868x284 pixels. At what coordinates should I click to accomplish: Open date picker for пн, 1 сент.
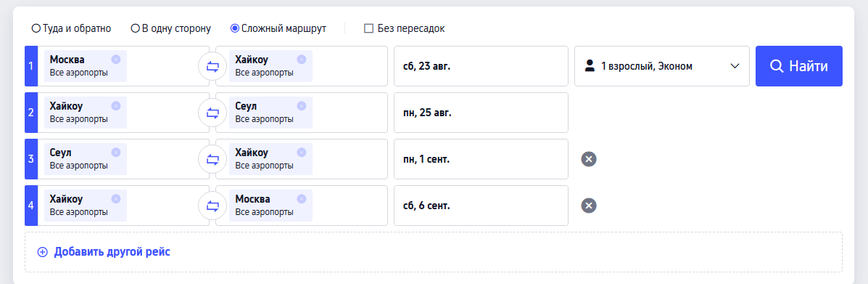tap(481, 159)
